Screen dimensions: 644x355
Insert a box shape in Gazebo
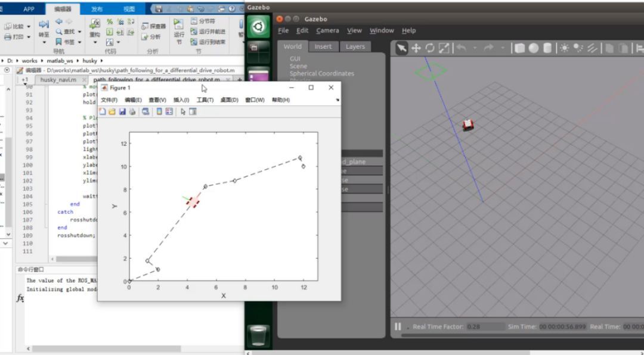520,48
